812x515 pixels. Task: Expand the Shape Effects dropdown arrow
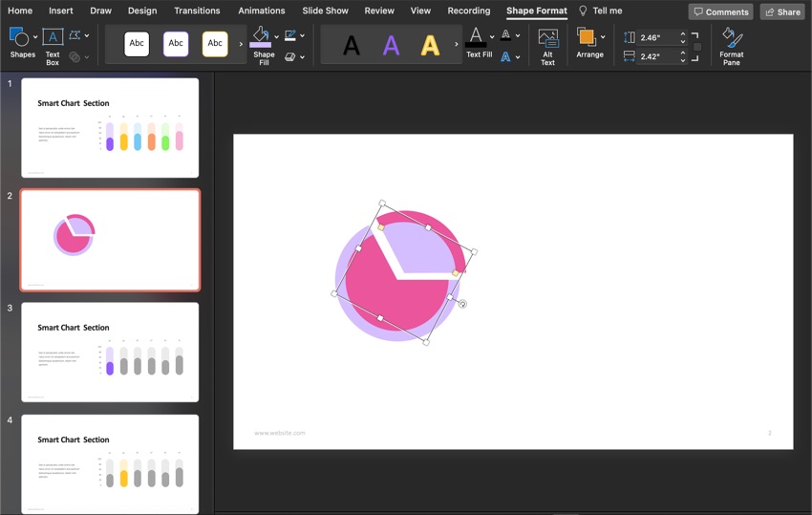coord(303,57)
